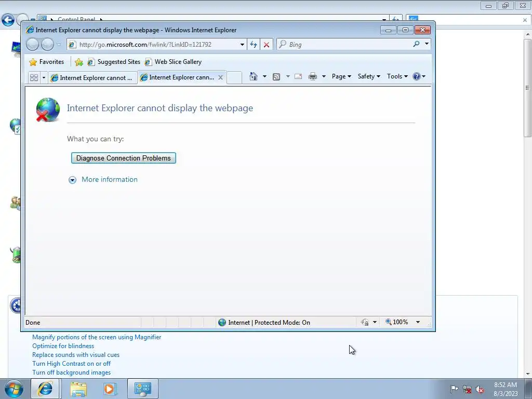Expand the More information section
This screenshot has width=532, height=399.
pyautogui.click(x=72, y=180)
